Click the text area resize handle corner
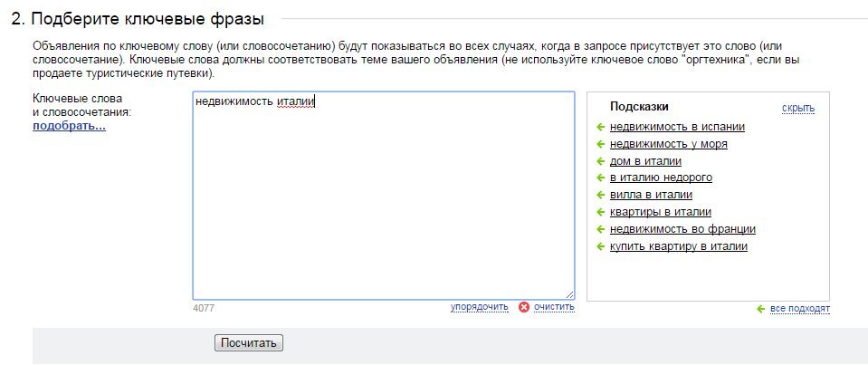The image size is (868, 365). tap(569, 294)
